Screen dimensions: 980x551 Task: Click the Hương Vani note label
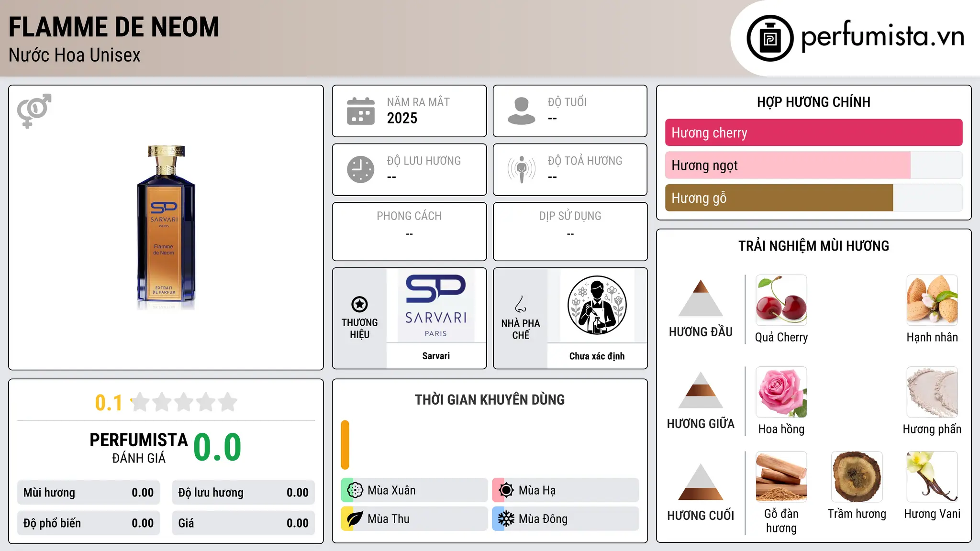[932, 514]
